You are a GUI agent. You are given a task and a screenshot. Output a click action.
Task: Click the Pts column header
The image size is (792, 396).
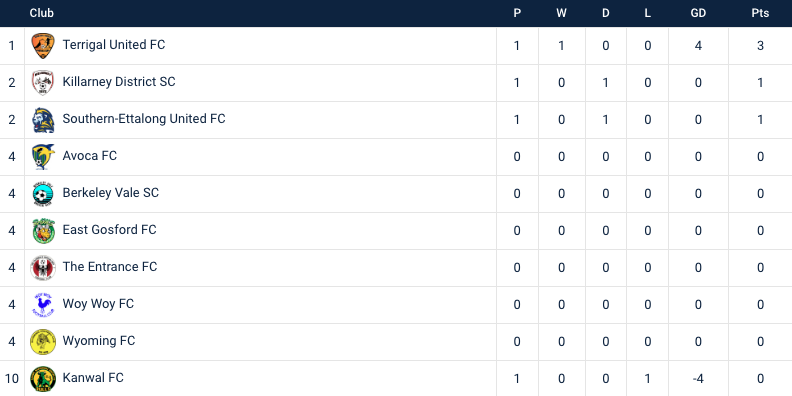click(760, 13)
